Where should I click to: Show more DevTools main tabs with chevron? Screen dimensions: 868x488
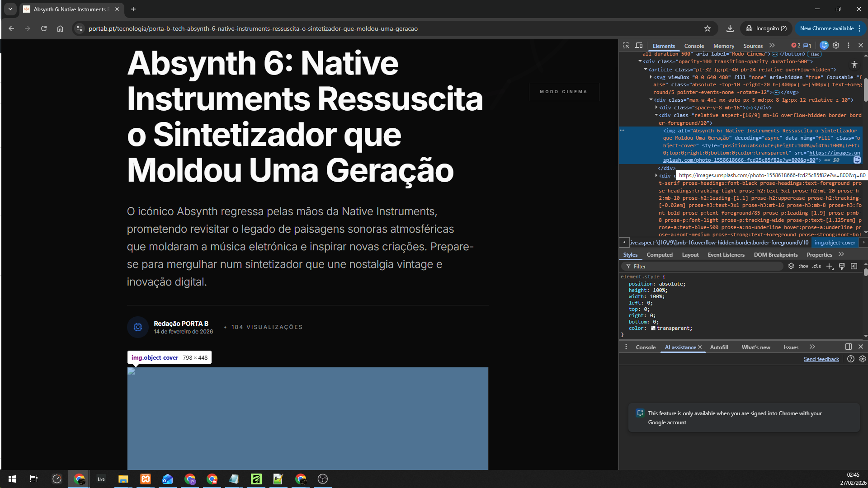point(772,46)
